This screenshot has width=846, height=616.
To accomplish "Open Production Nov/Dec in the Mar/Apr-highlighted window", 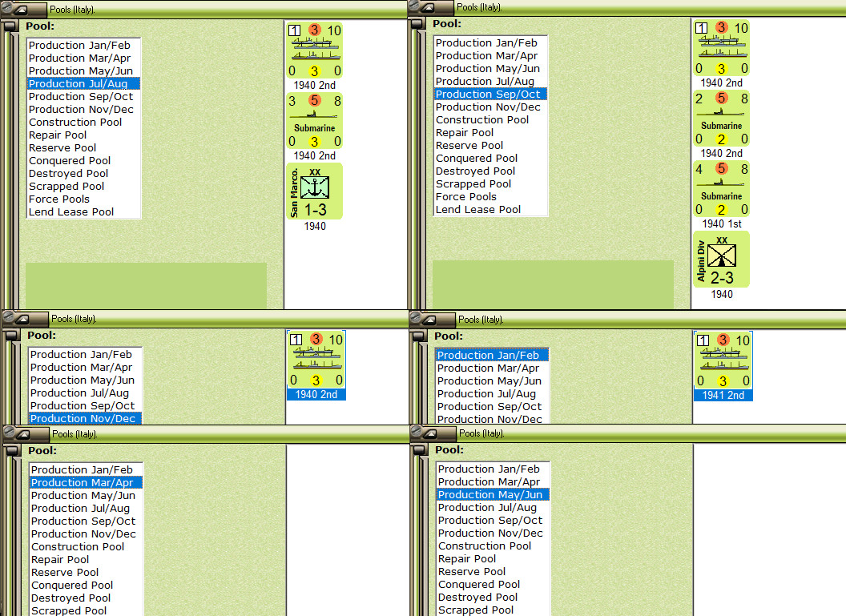I will point(86,534).
